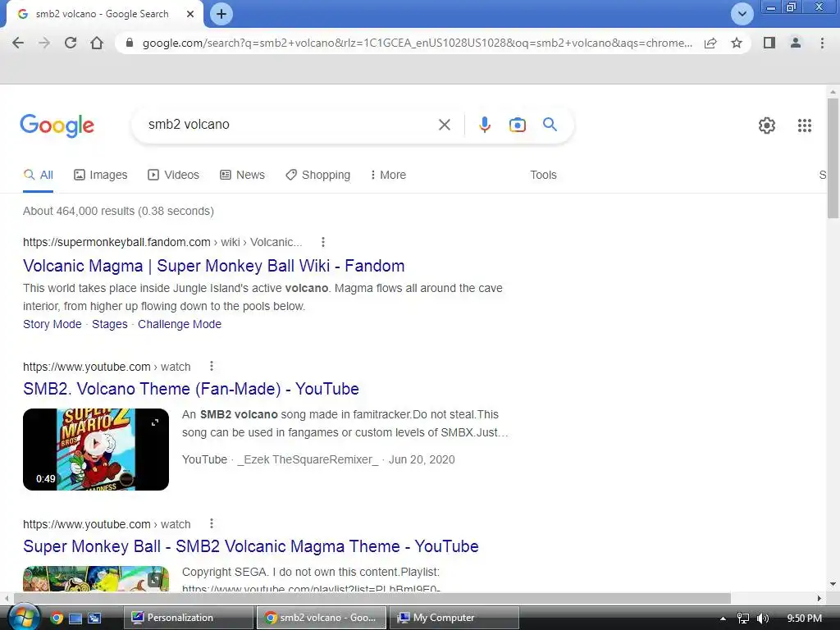Image resolution: width=840 pixels, height=630 pixels.
Task: Expand the Fan-Made video preview
Action: click(155, 422)
